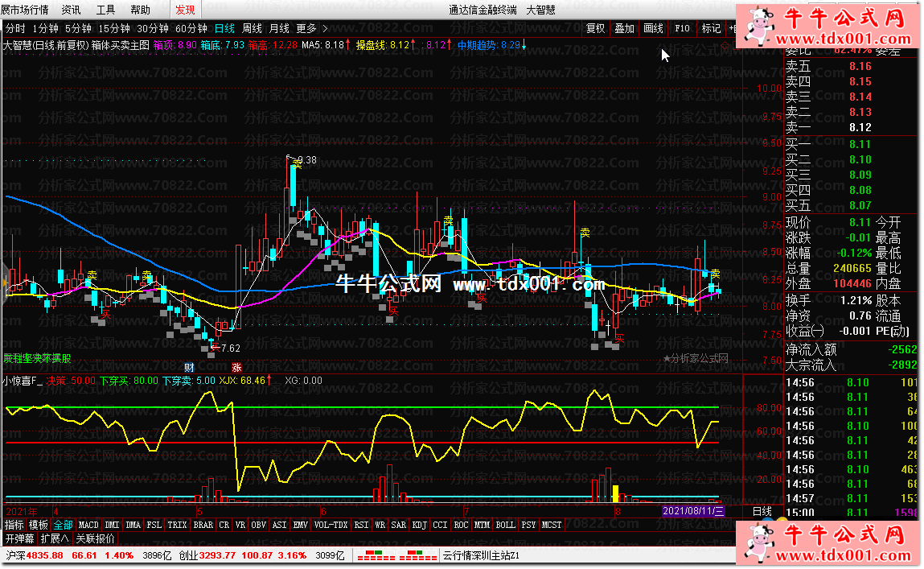Apply the BOLL indicator
This screenshot has width=924, height=569.
coord(506,525)
